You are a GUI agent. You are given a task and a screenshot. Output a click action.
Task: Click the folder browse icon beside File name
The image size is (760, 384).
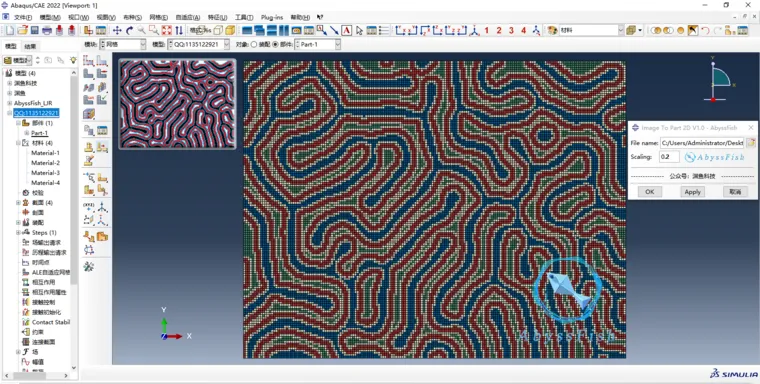pyautogui.click(x=751, y=143)
